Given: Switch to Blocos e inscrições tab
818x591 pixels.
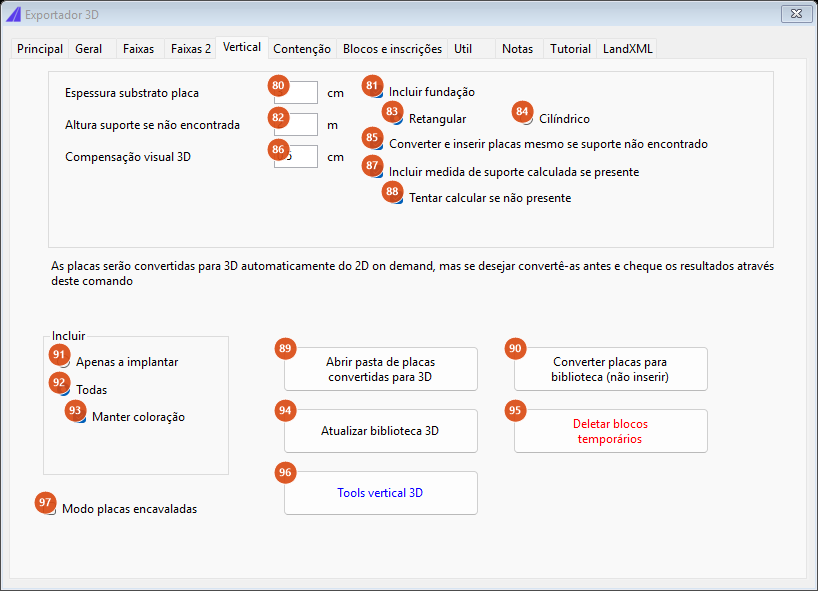Looking at the screenshot, I should point(392,49).
